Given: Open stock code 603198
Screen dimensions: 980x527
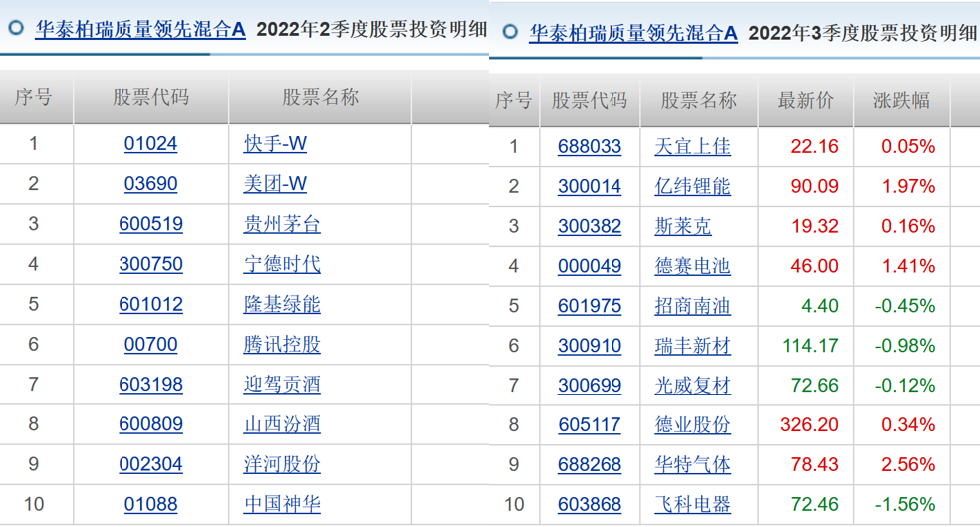Looking at the screenshot, I should [x=150, y=384].
